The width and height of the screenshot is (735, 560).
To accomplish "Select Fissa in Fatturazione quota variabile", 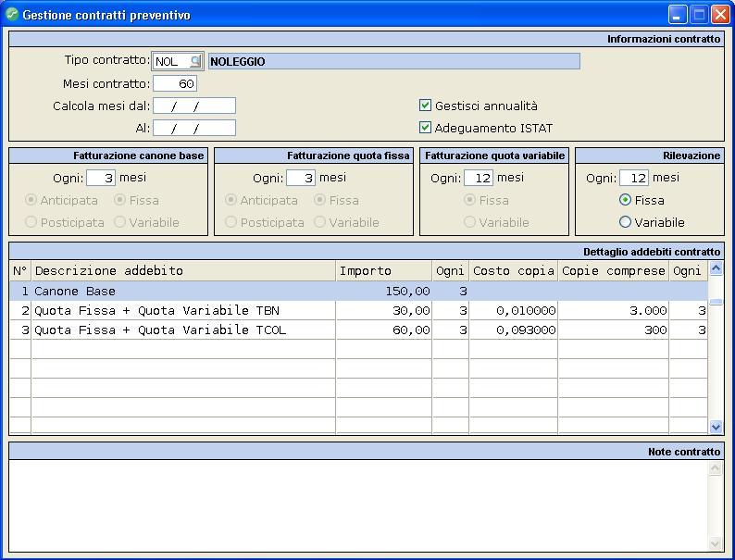I will [x=469, y=200].
